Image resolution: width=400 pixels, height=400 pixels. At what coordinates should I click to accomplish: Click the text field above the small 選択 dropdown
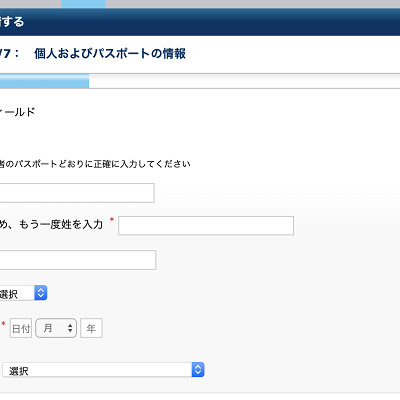(x=77, y=260)
